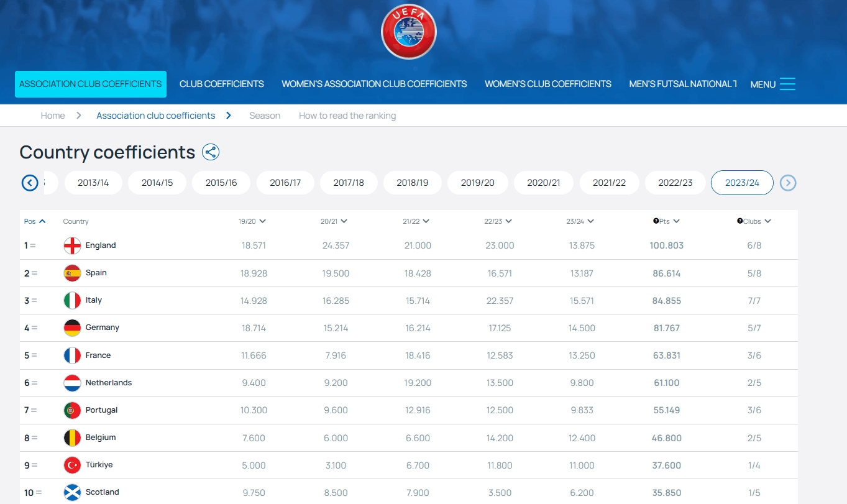Click Scotland's total points 35.850
This screenshot has height=504, width=847.
click(x=667, y=492)
